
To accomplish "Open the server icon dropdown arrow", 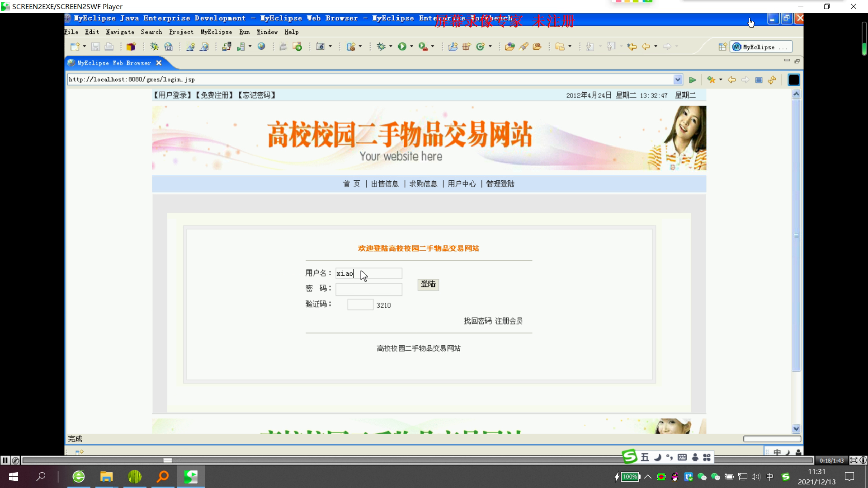I will (250, 47).
